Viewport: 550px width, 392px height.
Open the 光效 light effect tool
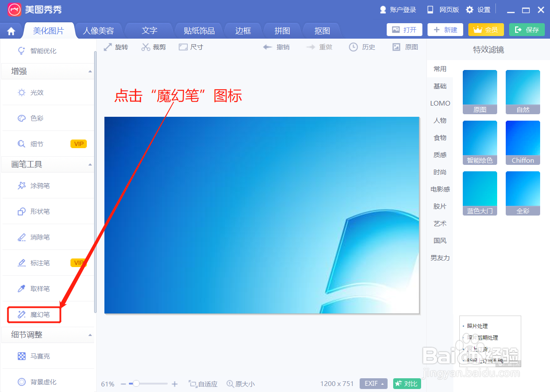pos(30,92)
